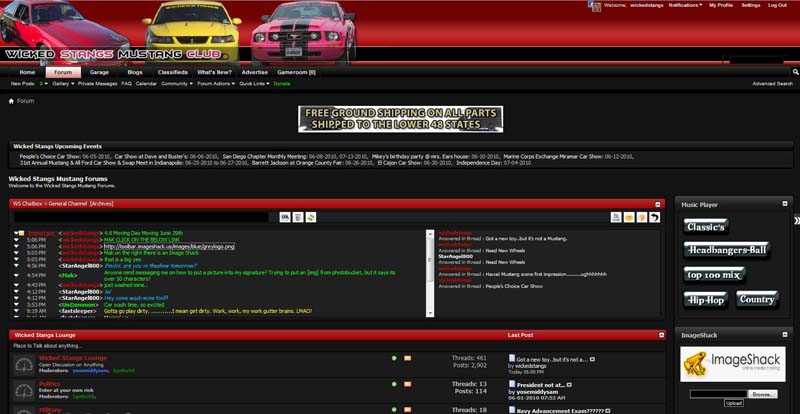The width and height of the screenshot is (800, 414).
Task: Click the yellow folder icon on Important row
Action: (21, 233)
